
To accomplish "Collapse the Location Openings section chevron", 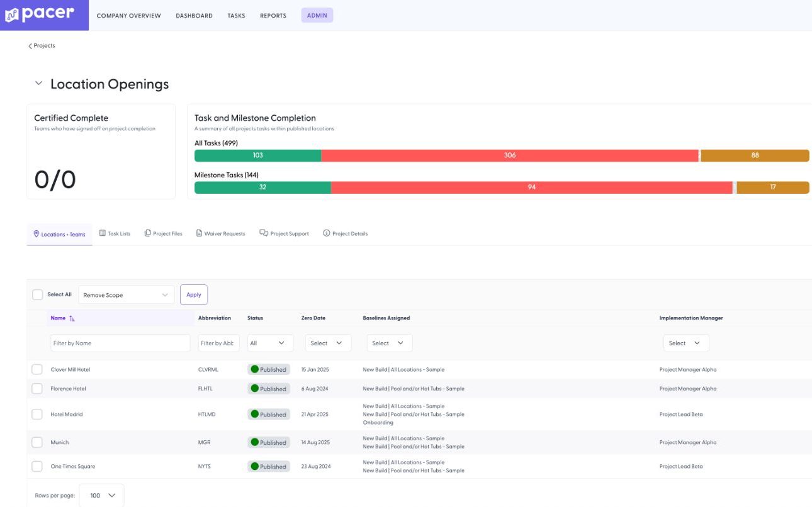I will point(38,84).
